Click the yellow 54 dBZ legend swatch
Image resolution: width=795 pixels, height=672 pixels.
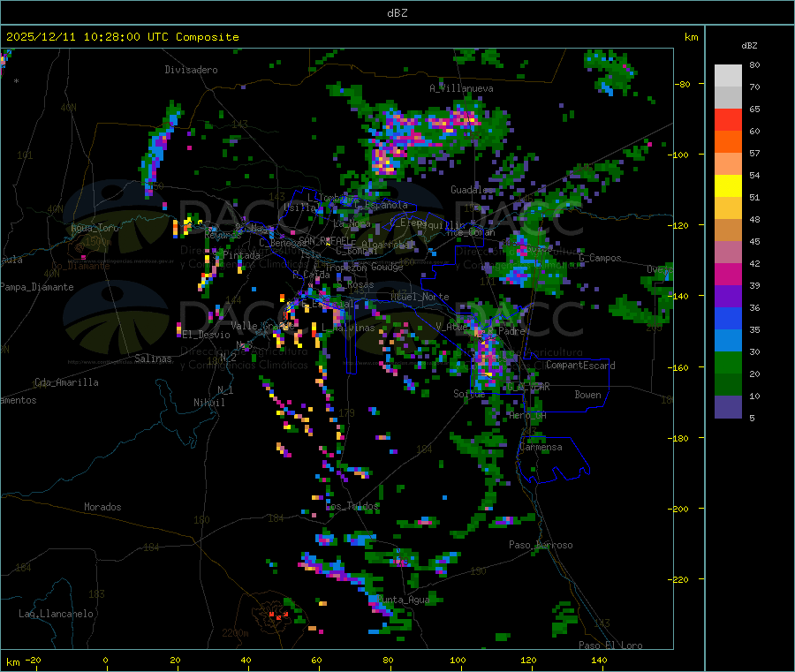[728, 186]
